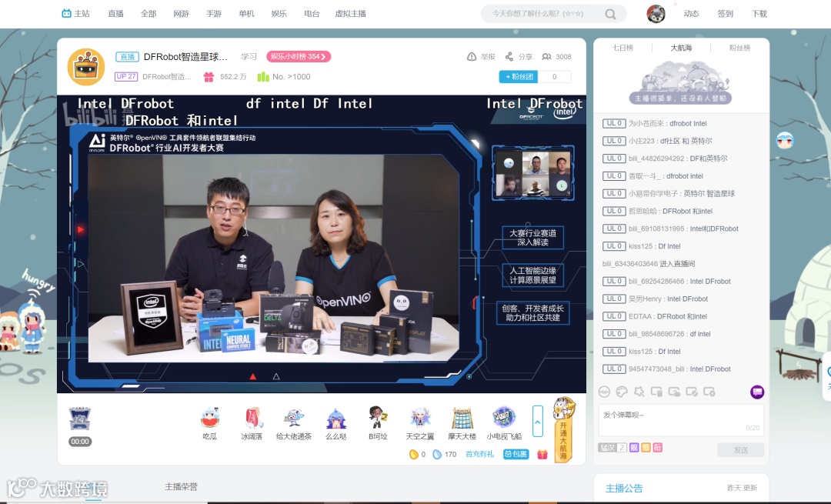Click the UP 27 level badge
831x504 pixels.
(126, 77)
